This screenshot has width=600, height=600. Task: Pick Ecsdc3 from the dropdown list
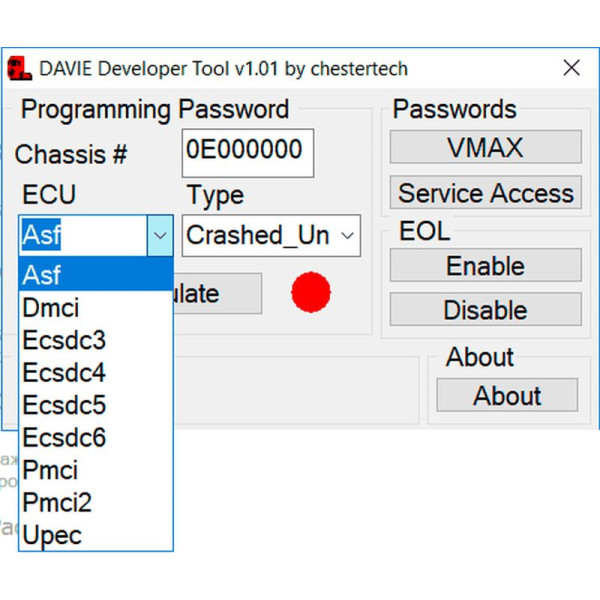pos(95,340)
